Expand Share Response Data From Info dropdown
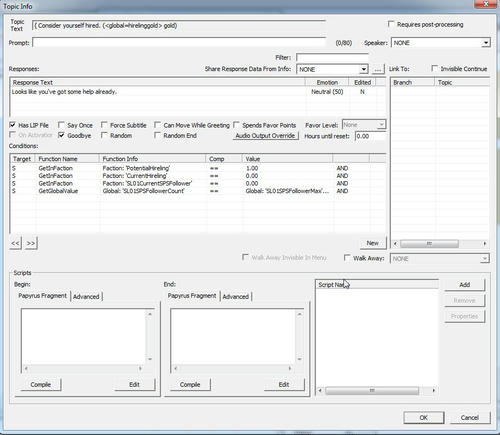This screenshot has height=435, width=500. coord(363,69)
